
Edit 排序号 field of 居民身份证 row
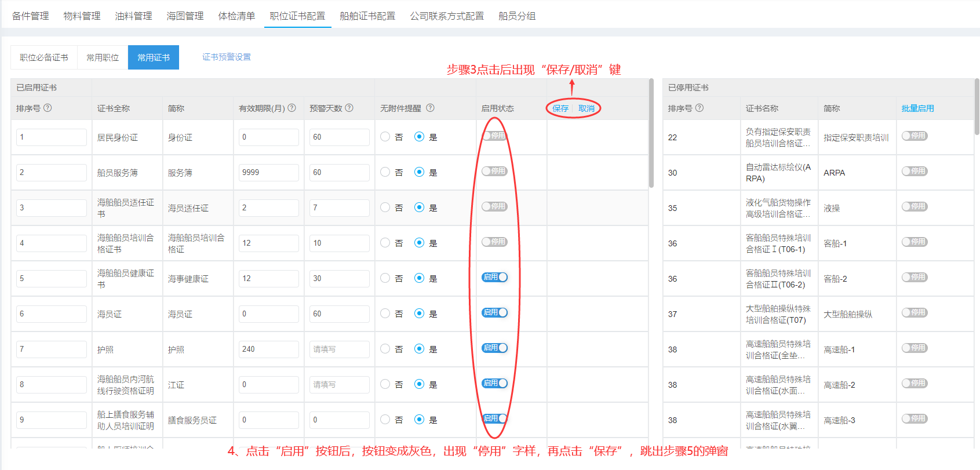[52, 137]
